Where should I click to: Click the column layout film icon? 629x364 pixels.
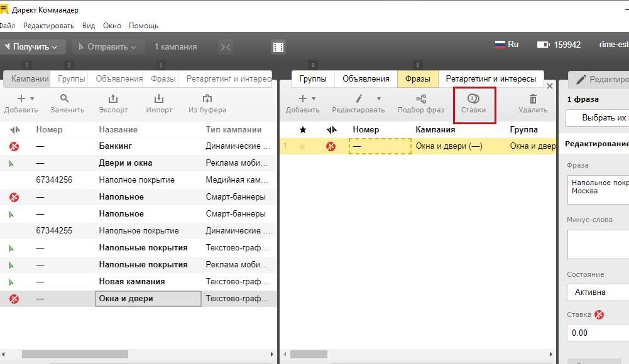pos(278,47)
